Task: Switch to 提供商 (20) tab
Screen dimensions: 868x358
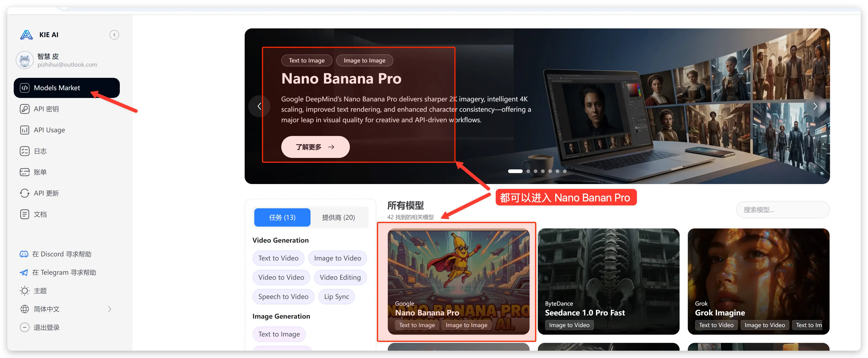Action: [x=338, y=218]
